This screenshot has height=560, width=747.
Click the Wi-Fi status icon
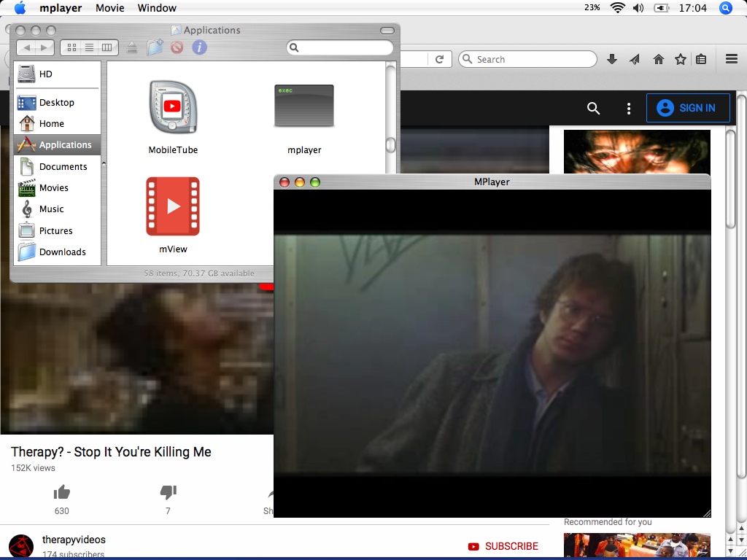(617, 7)
